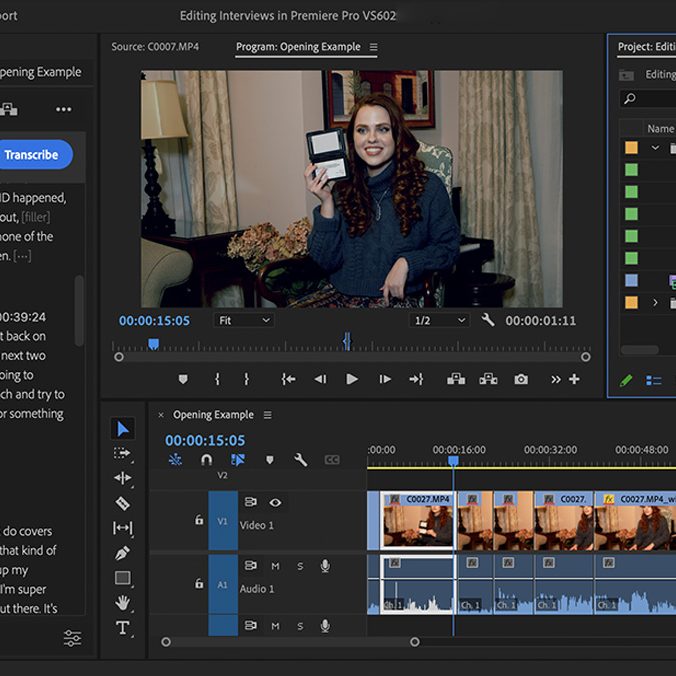Switch Project panel to list view
The image size is (676, 676).
click(x=654, y=380)
